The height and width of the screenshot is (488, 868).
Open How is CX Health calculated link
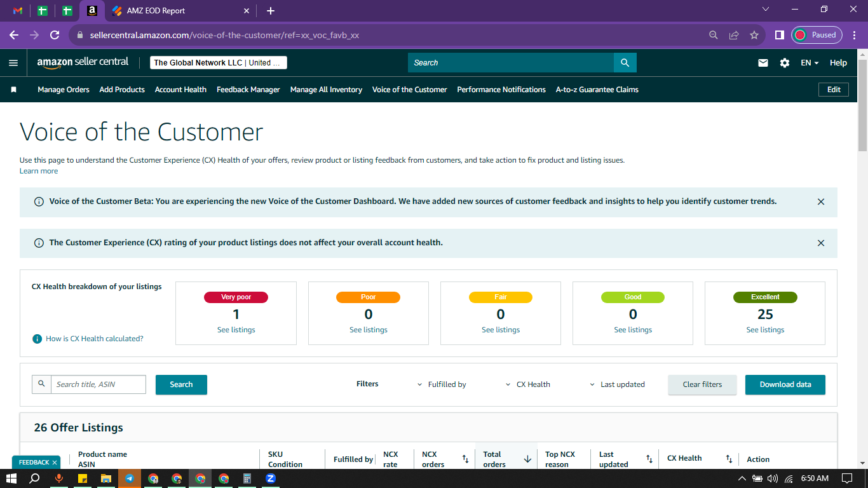pos(95,339)
